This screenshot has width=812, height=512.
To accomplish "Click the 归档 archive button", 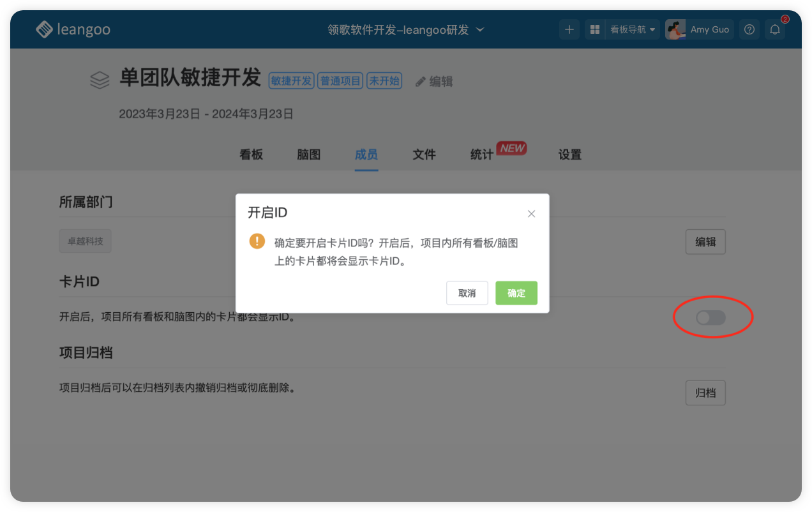I will click(x=705, y=393).
